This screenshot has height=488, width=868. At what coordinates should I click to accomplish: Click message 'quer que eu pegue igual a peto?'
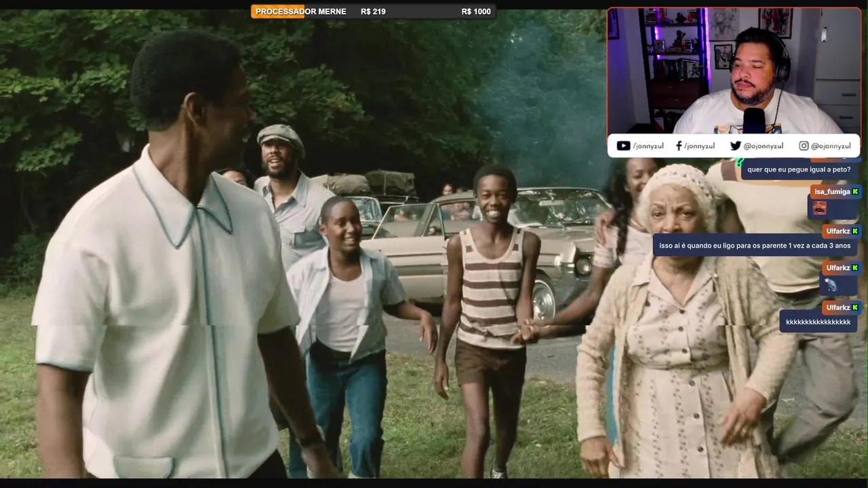click(x=799, y=169)
